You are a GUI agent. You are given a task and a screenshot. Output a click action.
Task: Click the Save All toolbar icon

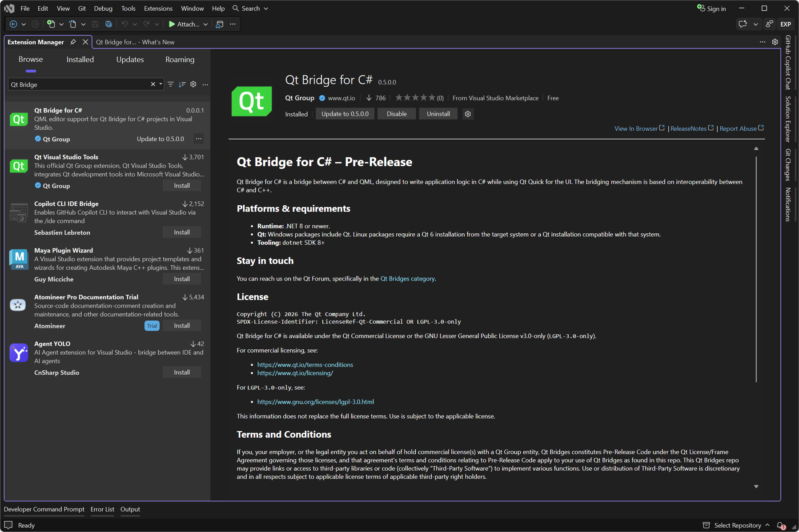[x=108, y=24]
